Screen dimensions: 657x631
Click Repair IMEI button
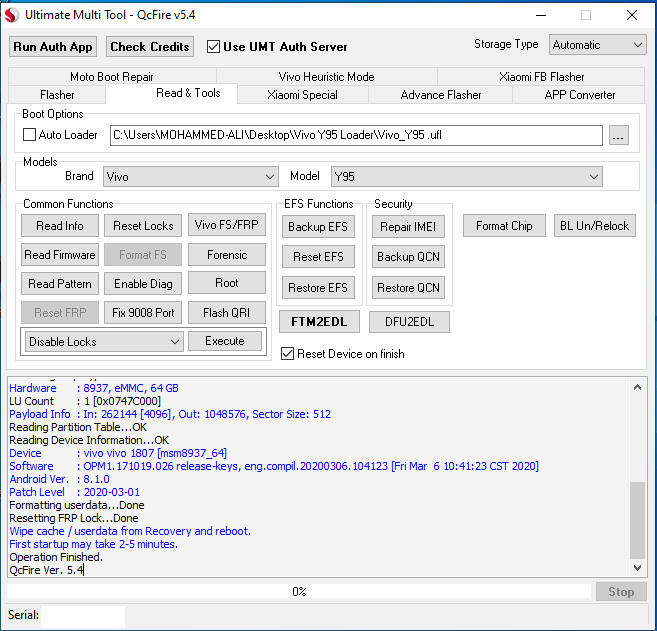coord(408,227)
